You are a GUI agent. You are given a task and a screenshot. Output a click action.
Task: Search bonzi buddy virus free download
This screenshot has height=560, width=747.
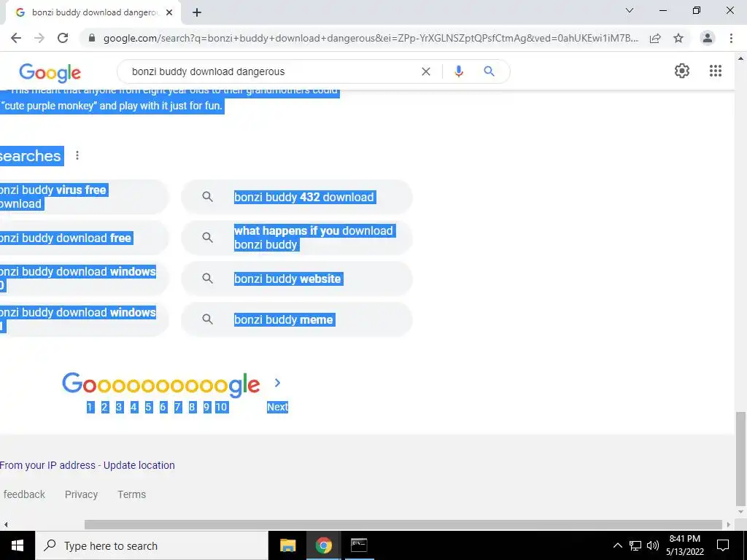click(x=83, y=197)
